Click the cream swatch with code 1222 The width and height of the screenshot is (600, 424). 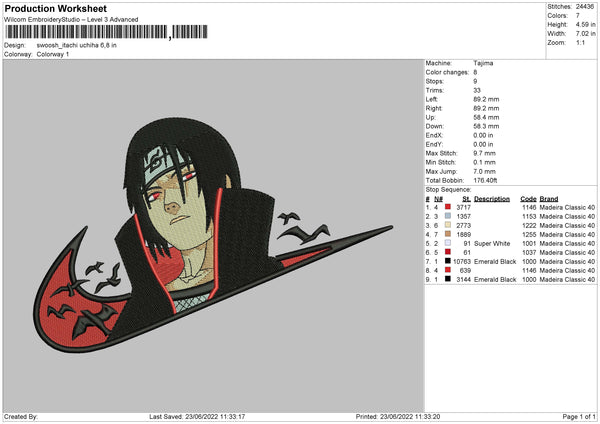coord(448,225)
